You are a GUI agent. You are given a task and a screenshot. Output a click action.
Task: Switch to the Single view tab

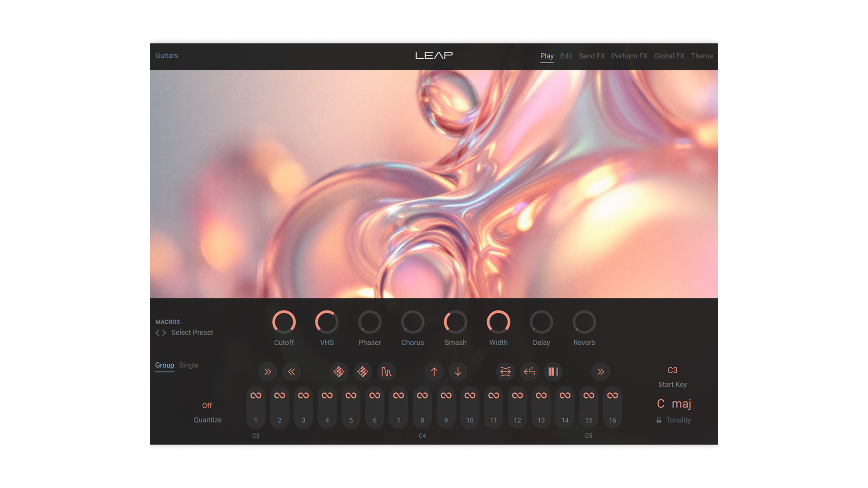point(189,365)
